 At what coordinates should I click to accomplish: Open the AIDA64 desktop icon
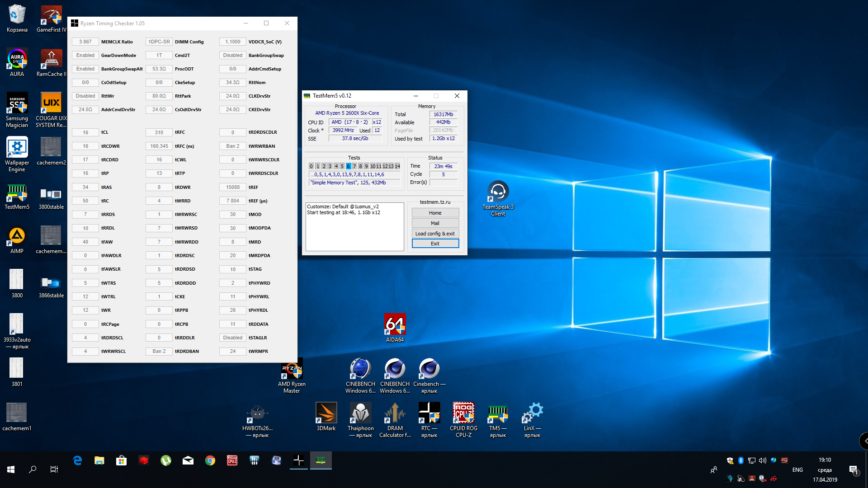coord(395,324)
